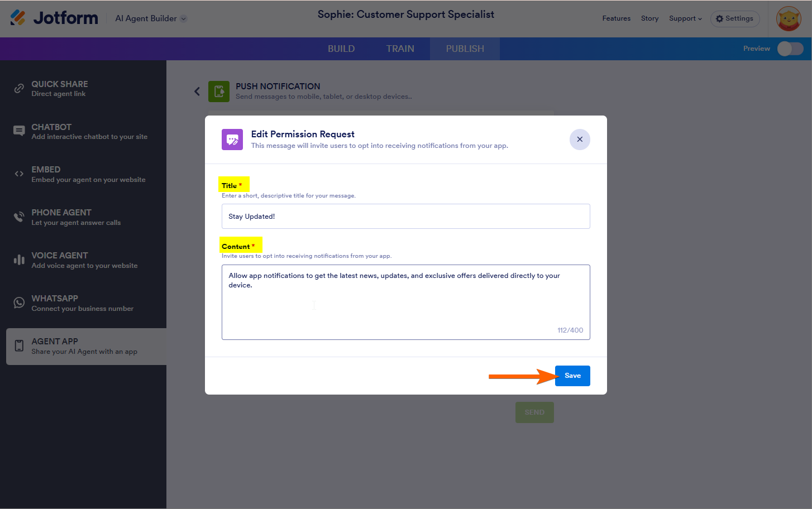The height and width of the screenshot is (509, 812).
Task: Open the AI Agent Builder dropdown
Action: pyautogui.click(x=151, y=18)
